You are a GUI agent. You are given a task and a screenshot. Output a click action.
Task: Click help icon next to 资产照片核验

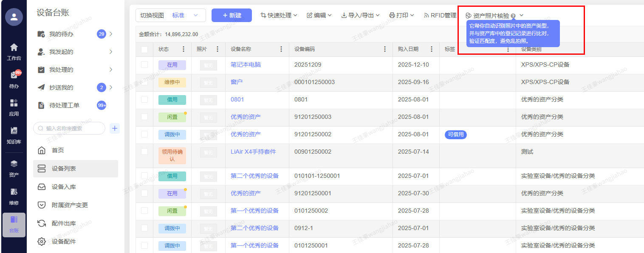pyautogui.click(x=513, y=16)
